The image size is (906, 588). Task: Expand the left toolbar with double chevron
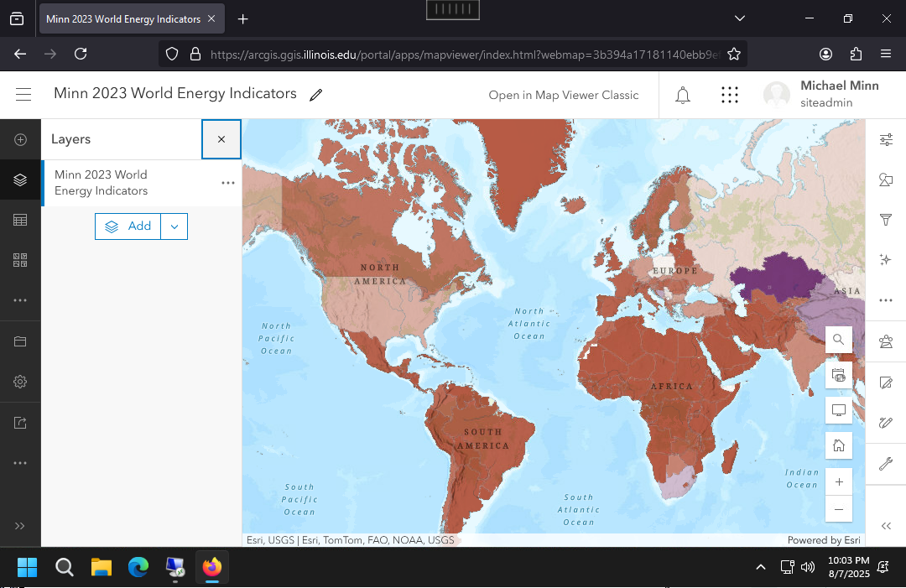[20, 525]
